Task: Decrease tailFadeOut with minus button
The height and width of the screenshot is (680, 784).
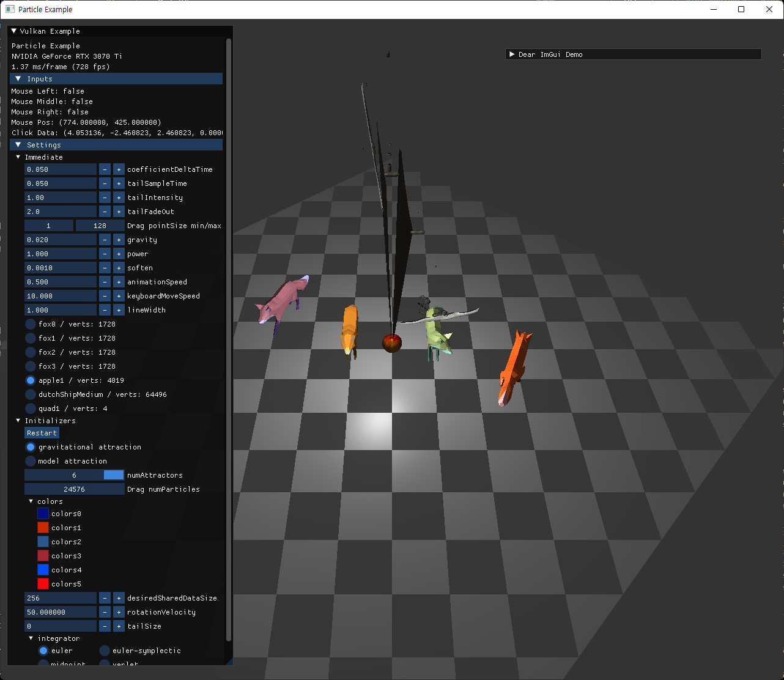Action: pyautogui.click(x=105, y=212)
